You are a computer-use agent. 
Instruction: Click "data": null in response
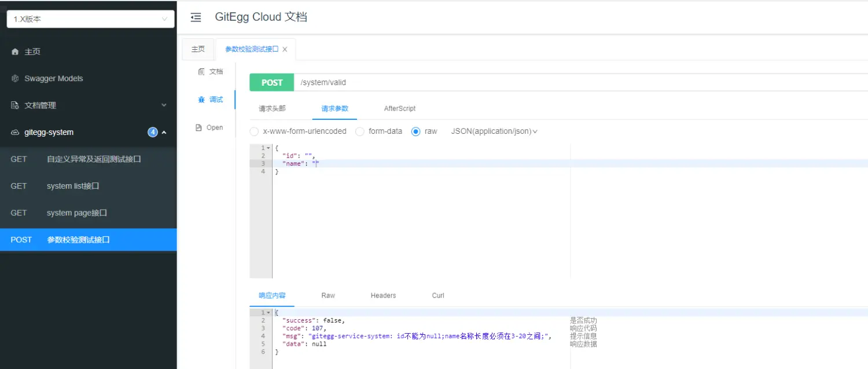coord(304,344)
